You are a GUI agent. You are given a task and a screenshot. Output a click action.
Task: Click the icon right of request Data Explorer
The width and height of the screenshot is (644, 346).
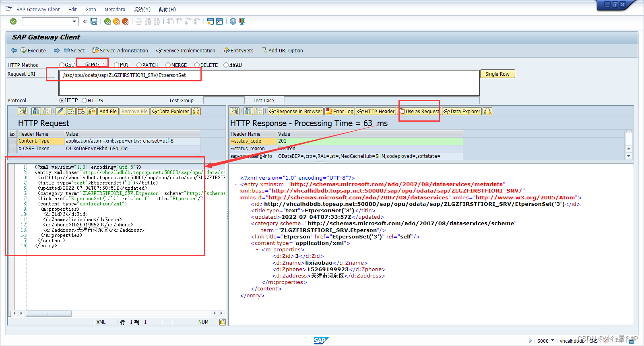click(x=196, y=111)
